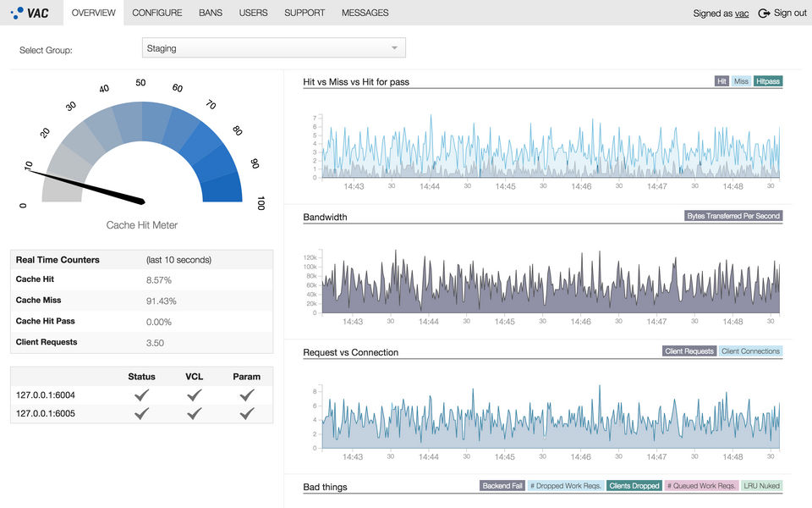Toggle the Hitpass series legend
Viewport: 812px width, 508px height.
click(x=768, y=81)
